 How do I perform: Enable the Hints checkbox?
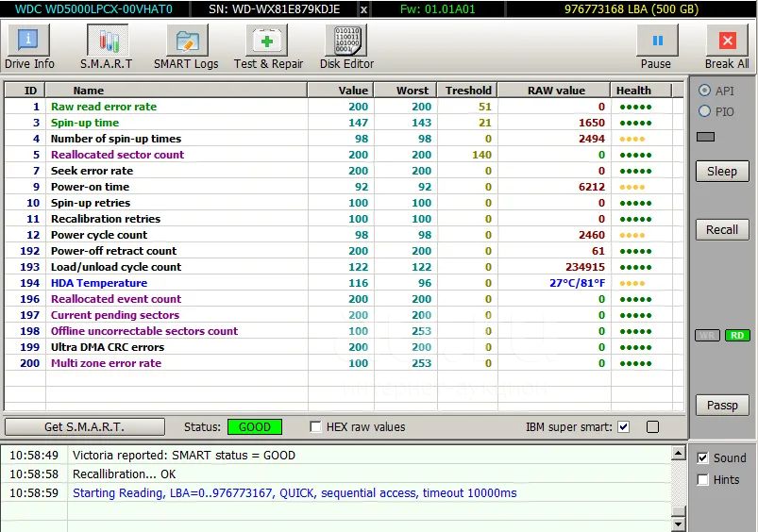703,479
